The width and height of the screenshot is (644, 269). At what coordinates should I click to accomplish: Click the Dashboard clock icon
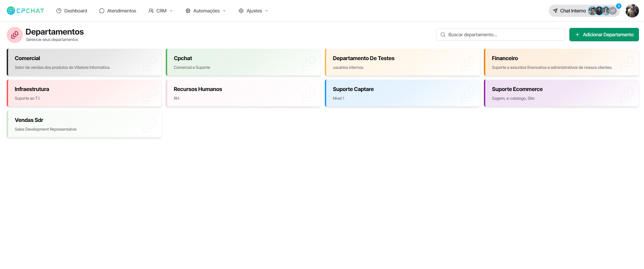[x=59, y=11]
